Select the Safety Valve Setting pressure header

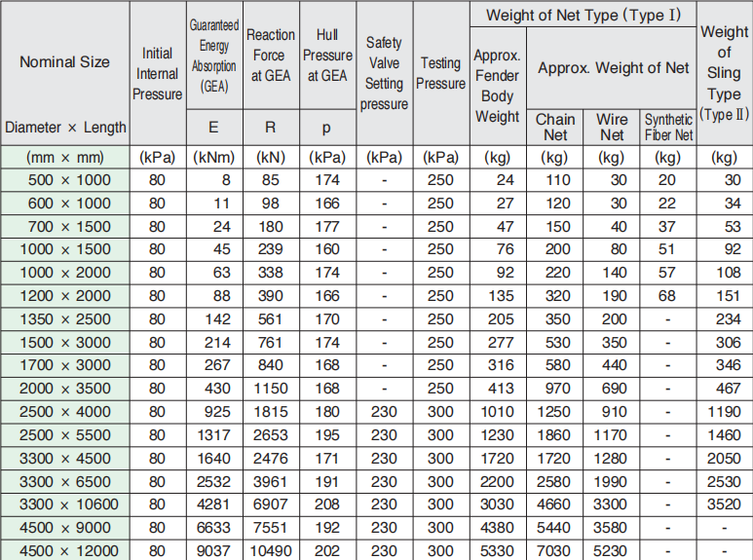(384, 73)
